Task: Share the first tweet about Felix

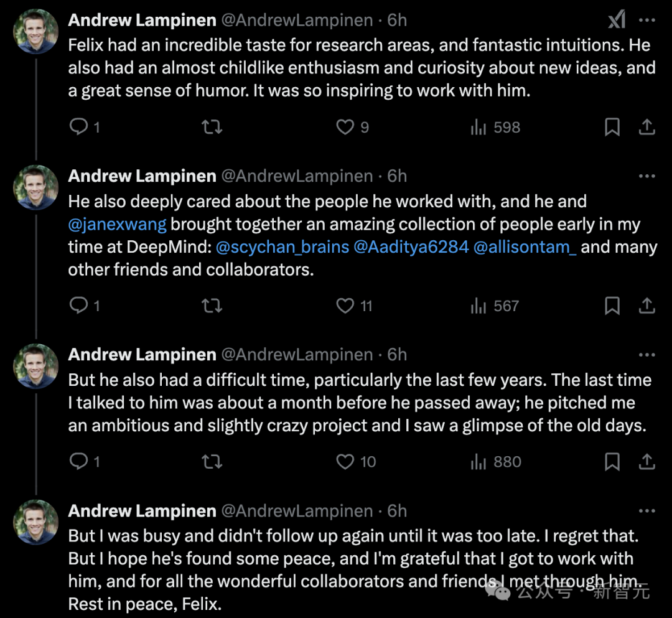Action: 647,128
